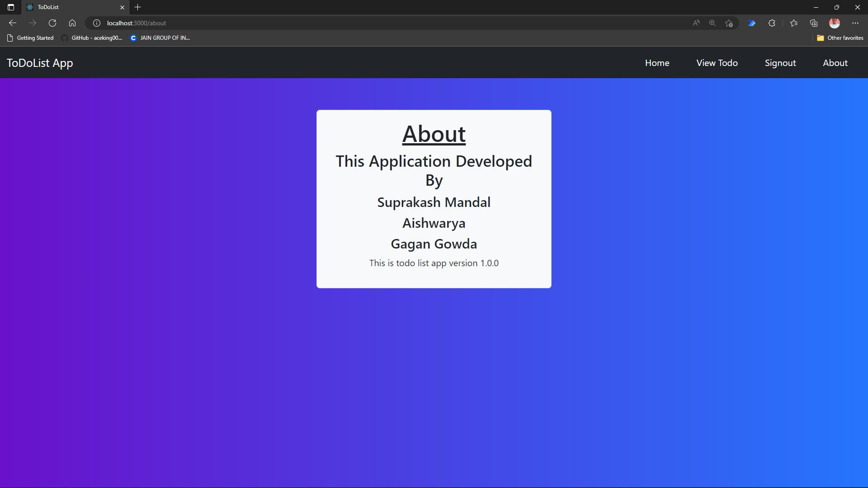Navigate Home using the navbar link
This screenshot has height=488, width=868.
click(657, 63)
